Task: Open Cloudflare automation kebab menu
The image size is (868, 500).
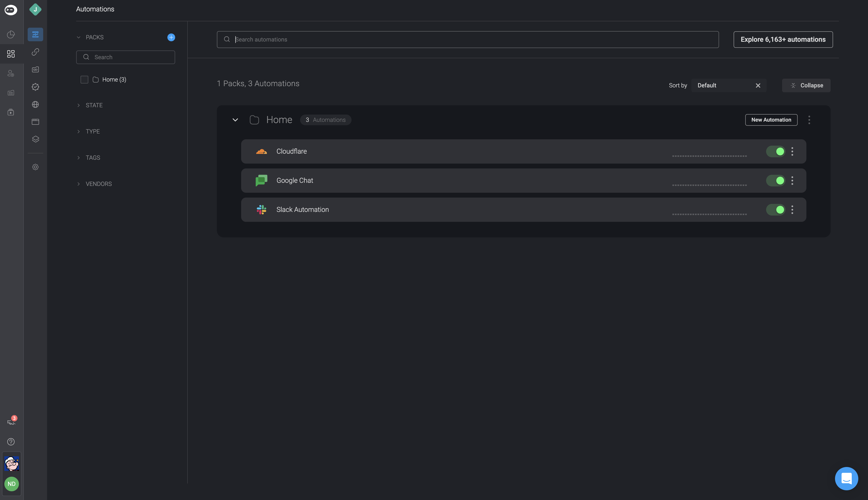Action: pos(792,151)
